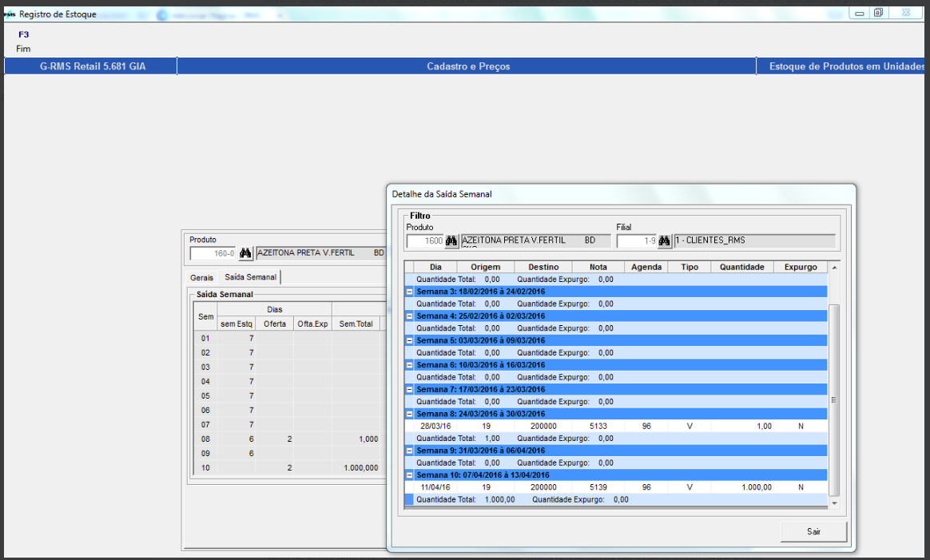Viewport: 930px width, 560px height.
Task: Click the Detalhe da Saída Semanal title bar
Action: 621,194
